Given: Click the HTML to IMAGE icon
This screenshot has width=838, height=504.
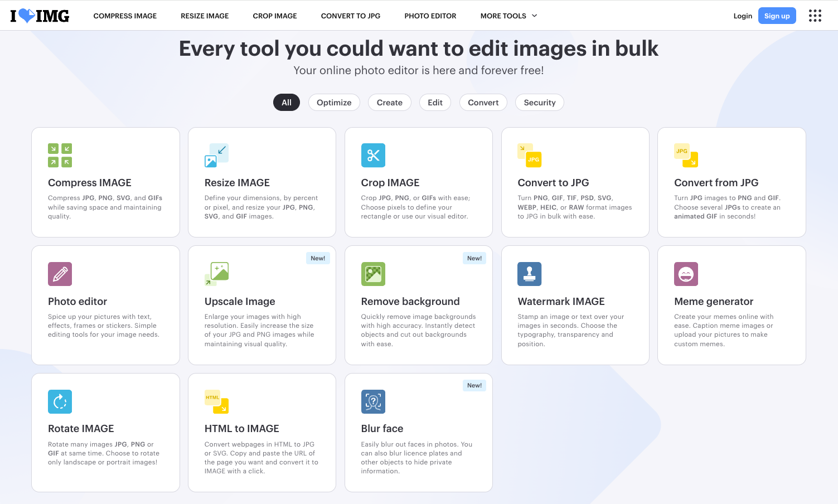Looking at the screenshot, I should tap(216, 401).
